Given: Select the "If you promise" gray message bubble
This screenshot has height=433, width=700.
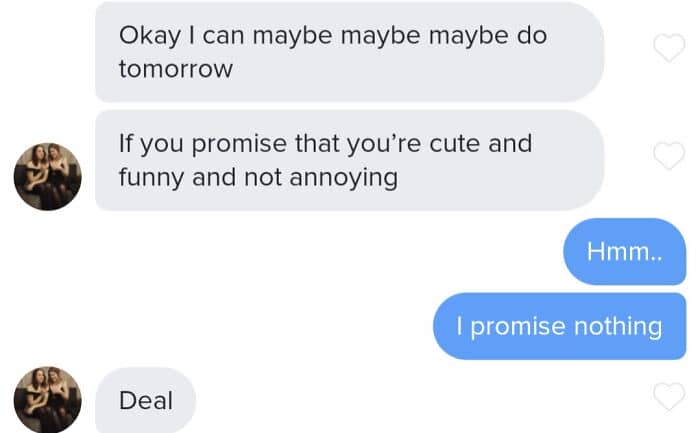Looking at the screenshot, I should click(x=350, y=160).
